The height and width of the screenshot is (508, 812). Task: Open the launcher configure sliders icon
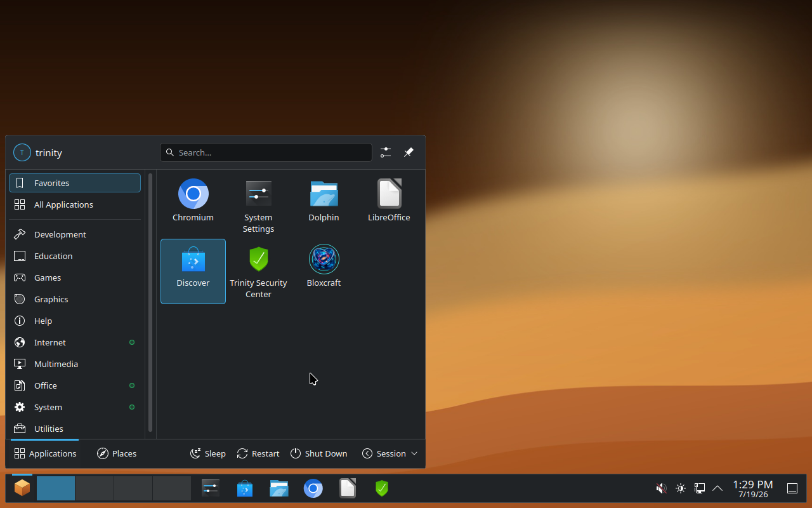point(386,152)
